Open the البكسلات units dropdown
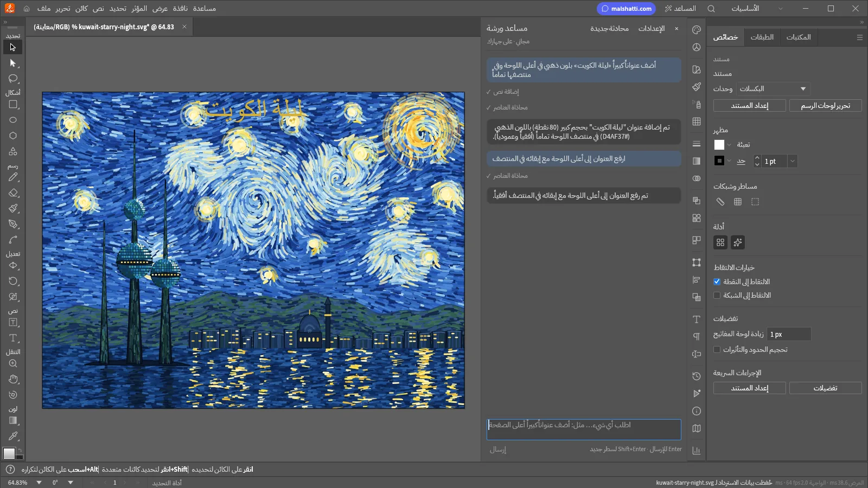The image size is (868, 488). coord(774,88)
